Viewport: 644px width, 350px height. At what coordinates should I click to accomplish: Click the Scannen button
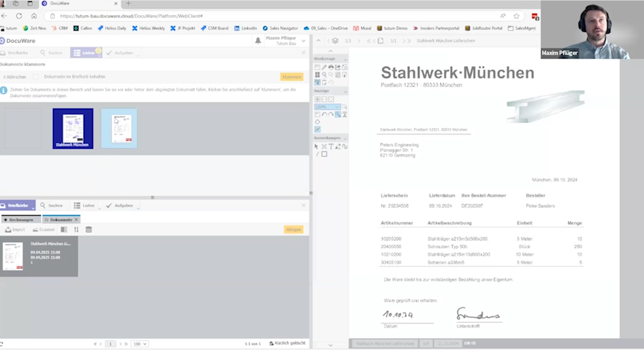click(44, 230)
